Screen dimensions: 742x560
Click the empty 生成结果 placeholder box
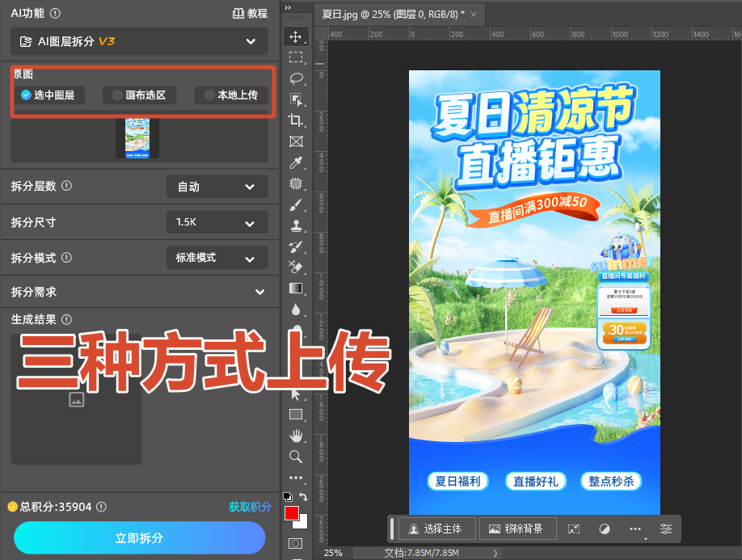coord(76,399)
